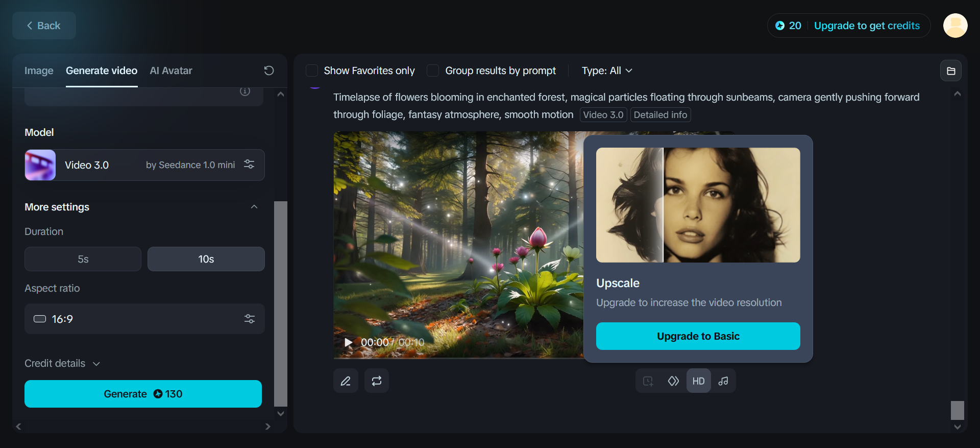Viewport: 980px width, 448px height.
Task: Click the HD upscale icon
Action: click(698, 381)
